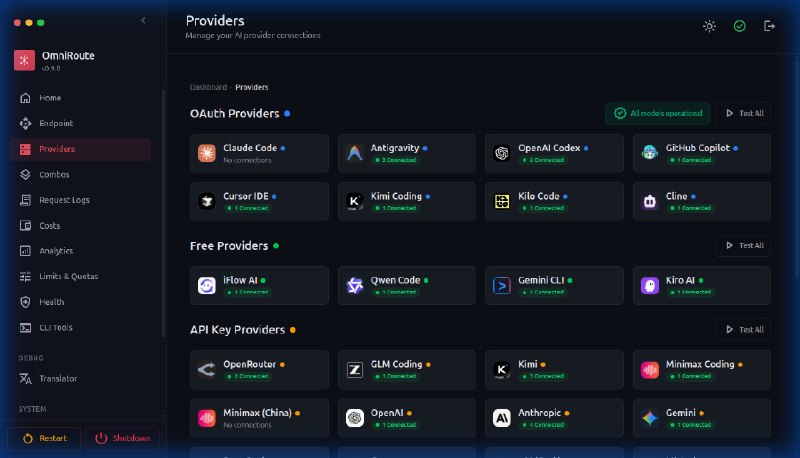Click the Translator icon
The image size is (800, 458).
point(25,378)
